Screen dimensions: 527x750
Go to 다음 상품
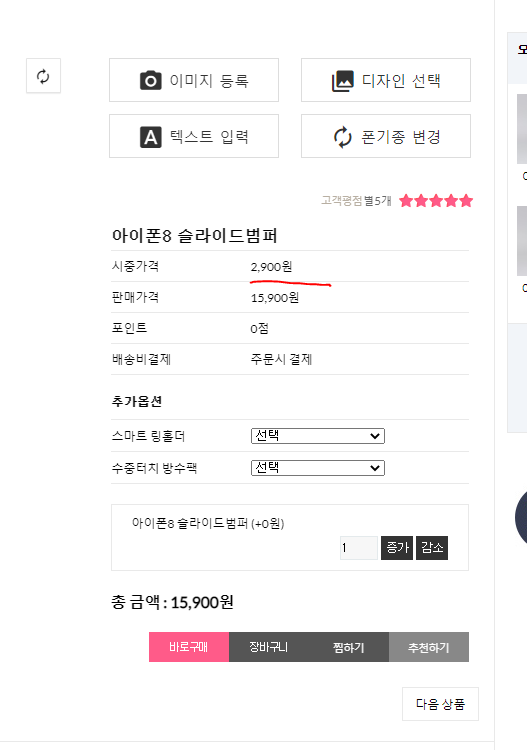(x=440, y=704)
